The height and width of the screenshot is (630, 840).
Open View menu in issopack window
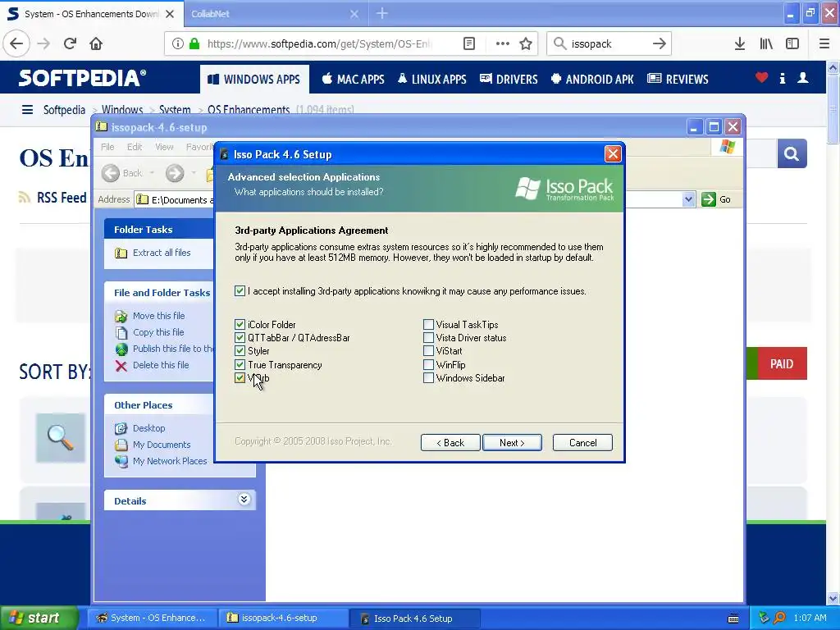[164, 147]
